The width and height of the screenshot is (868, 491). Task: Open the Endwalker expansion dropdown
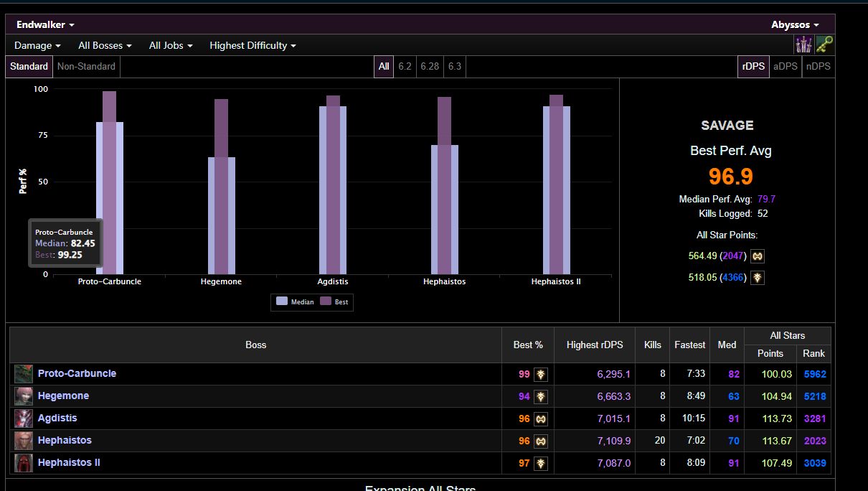[45, 24]
